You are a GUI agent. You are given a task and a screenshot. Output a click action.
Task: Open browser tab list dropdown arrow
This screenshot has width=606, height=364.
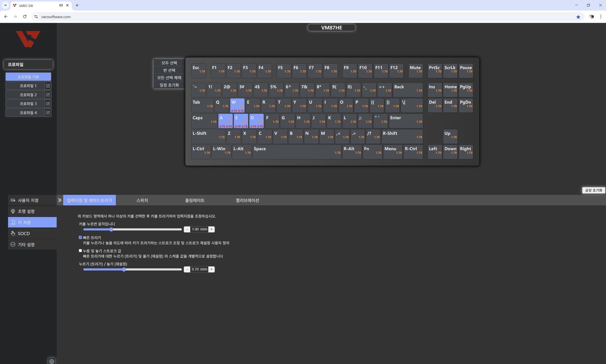click(x=5, y=5)
